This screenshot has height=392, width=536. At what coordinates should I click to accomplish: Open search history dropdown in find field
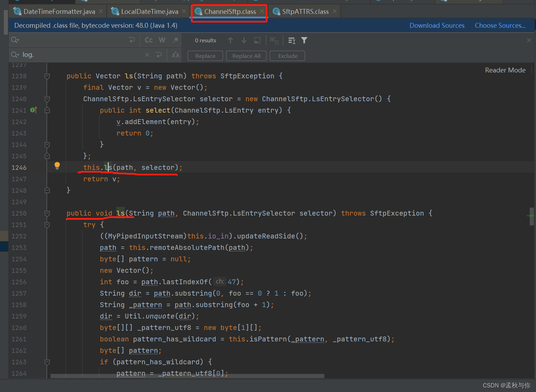tap(15, 40)
